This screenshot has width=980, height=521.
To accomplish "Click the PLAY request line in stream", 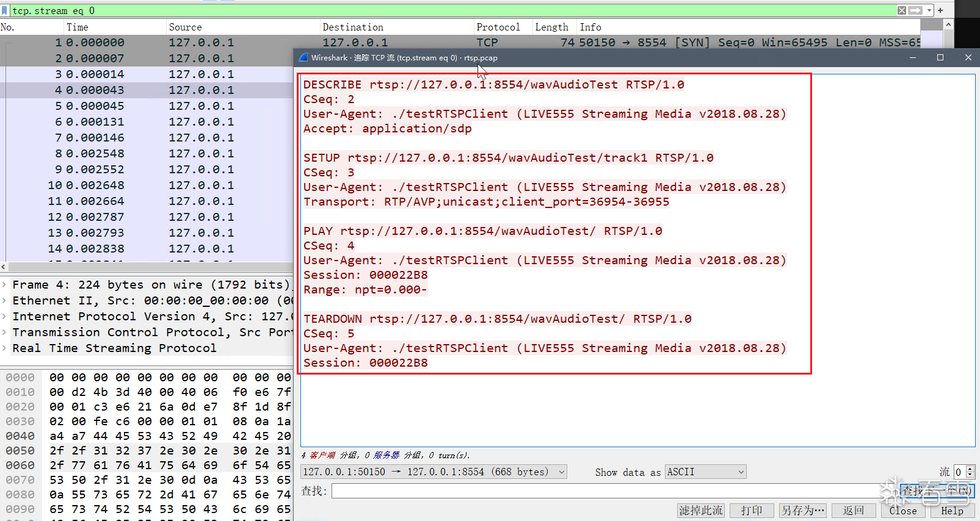I will coord(482,231).
